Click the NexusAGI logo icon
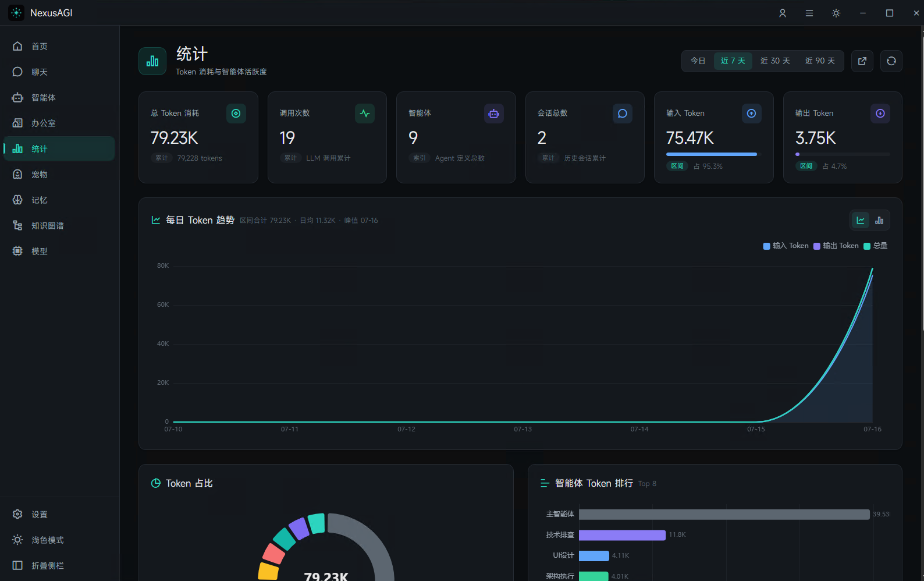The image size is (924, 581). point(16,13)
